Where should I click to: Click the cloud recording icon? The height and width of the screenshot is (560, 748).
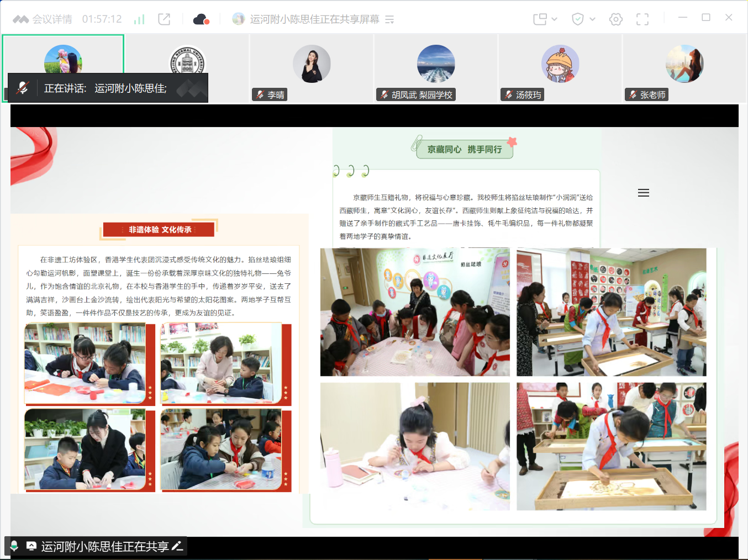[201, 18]
